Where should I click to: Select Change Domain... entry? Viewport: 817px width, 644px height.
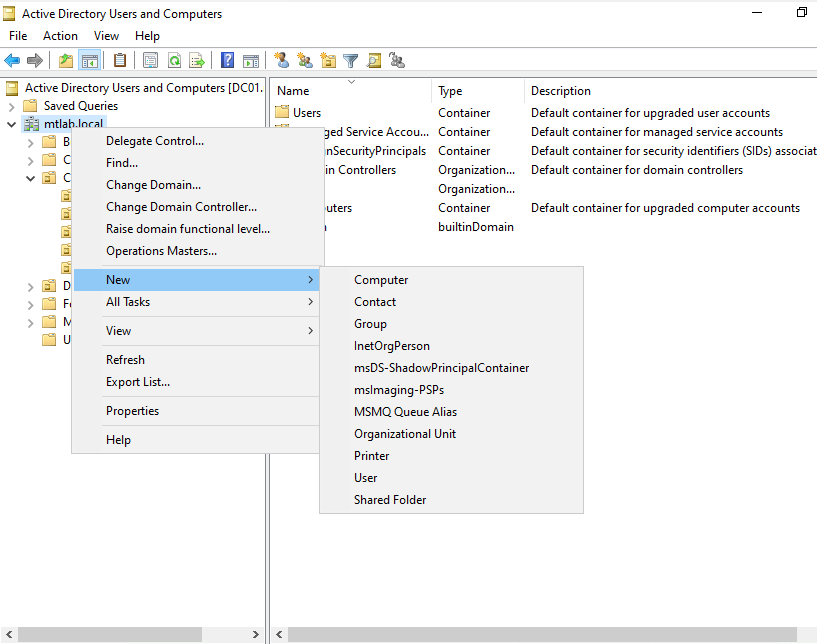click(196, 185)
